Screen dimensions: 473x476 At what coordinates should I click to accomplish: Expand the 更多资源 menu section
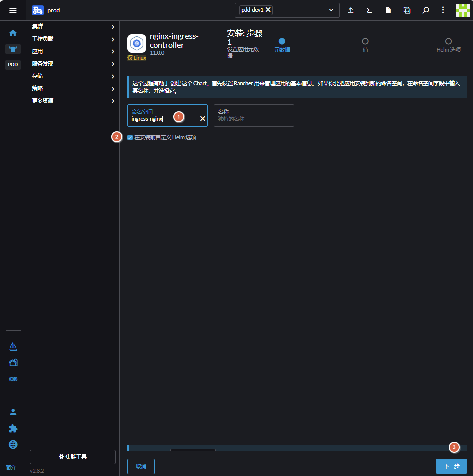(x=73, y=101)
